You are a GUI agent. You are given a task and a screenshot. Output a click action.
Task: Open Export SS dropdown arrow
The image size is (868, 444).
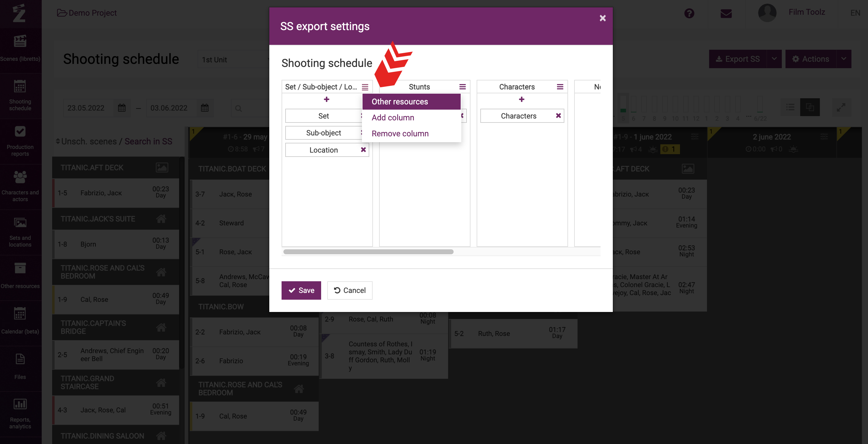[774, 59]
